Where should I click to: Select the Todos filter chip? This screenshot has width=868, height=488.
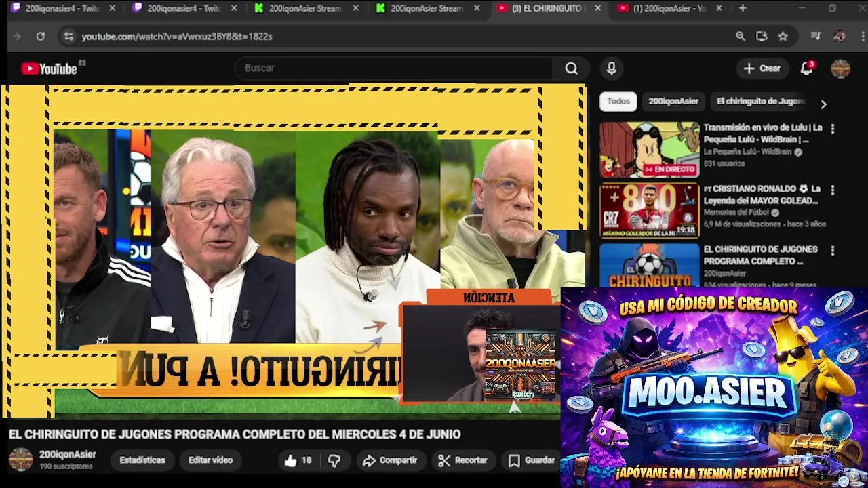[x=618, y=101]
